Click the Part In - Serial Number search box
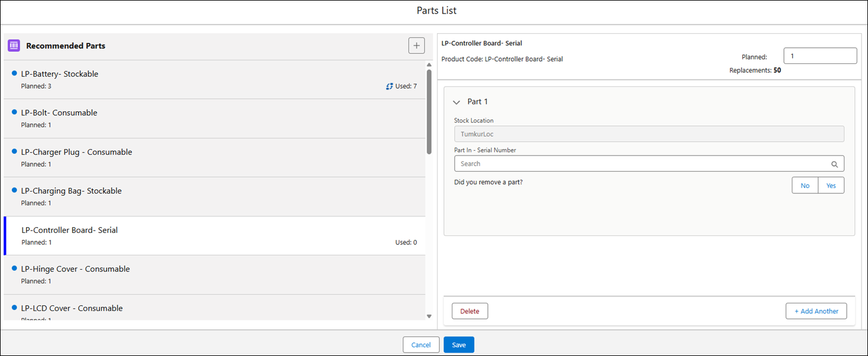The height and width of the screenshot is (356, 868). coord(649,164)
